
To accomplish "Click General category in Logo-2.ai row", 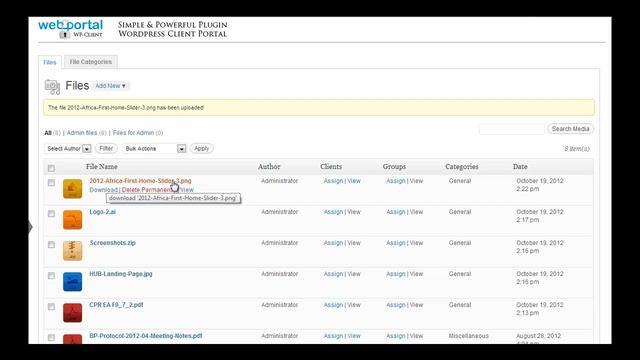I will (460, 212).
